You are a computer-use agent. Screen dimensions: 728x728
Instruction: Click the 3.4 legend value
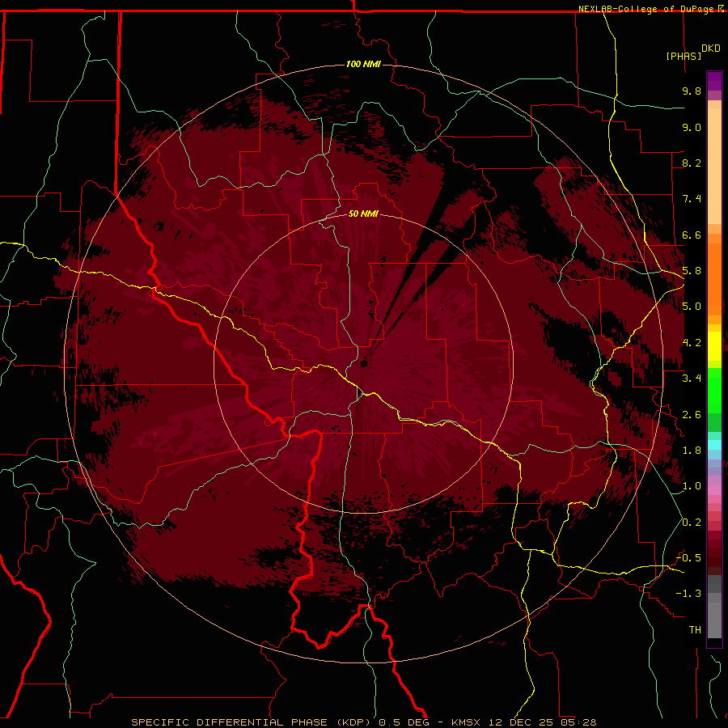point(692,379)
